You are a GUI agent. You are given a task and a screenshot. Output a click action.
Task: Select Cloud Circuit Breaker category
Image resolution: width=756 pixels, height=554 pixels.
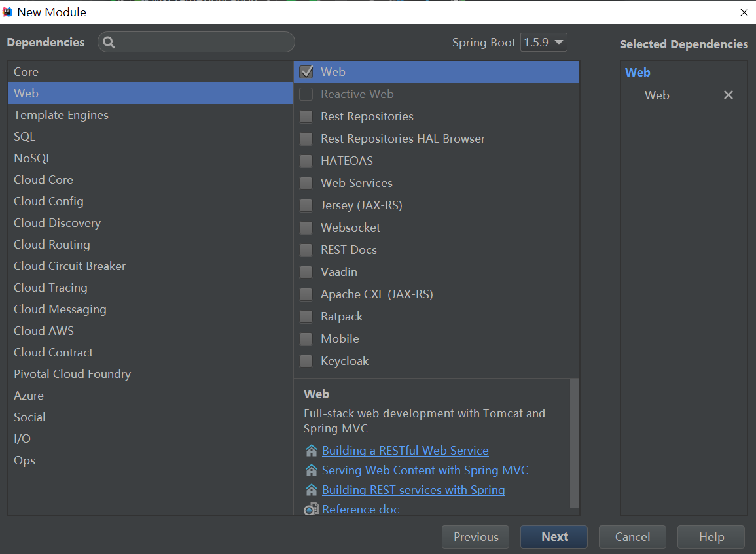click(151, 266)
